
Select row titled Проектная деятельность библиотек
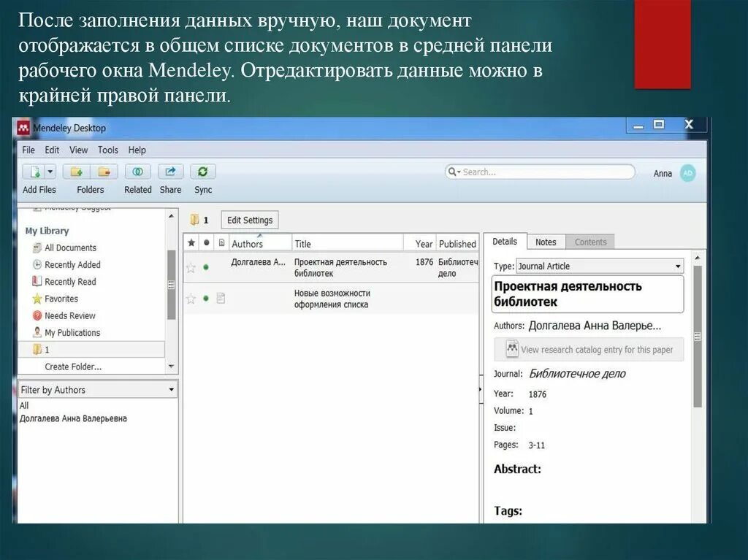331,267
